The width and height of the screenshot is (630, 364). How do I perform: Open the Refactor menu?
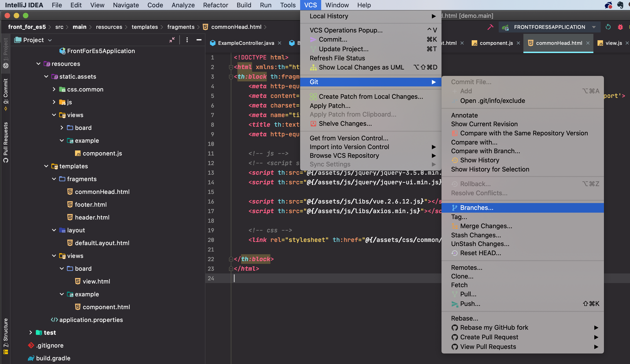215,5
